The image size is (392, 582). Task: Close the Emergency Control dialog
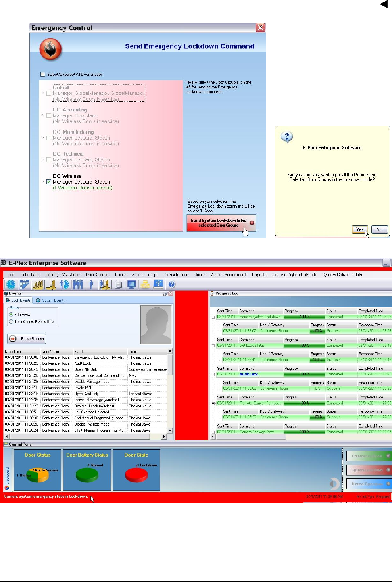[261, 27]
